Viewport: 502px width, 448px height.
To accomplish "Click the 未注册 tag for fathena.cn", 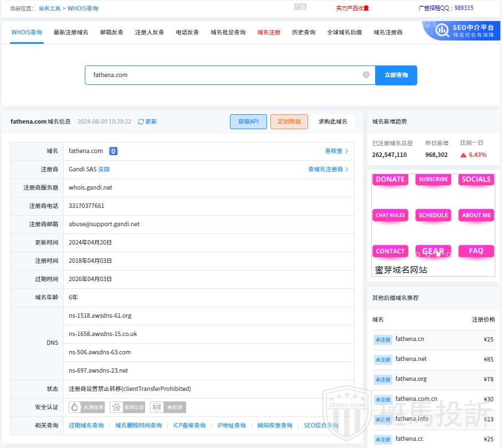I will 383,340.
